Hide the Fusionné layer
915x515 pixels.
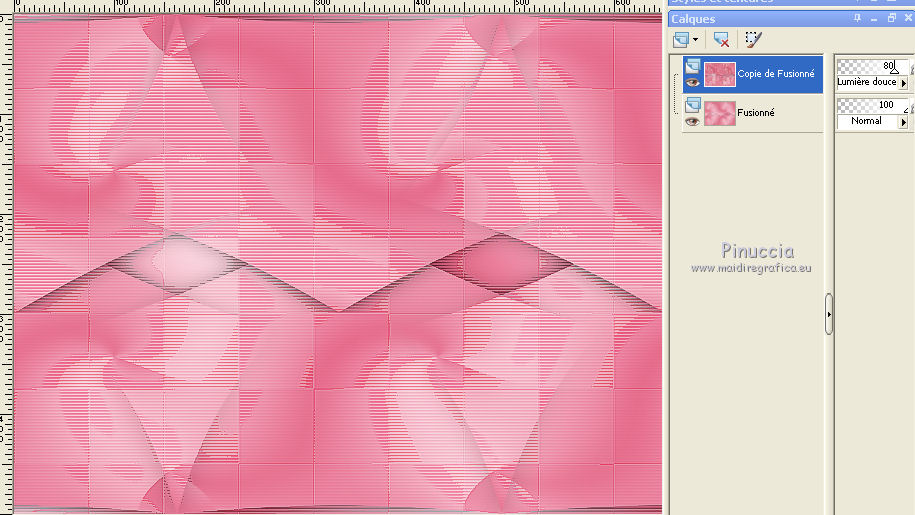point(693,121)
